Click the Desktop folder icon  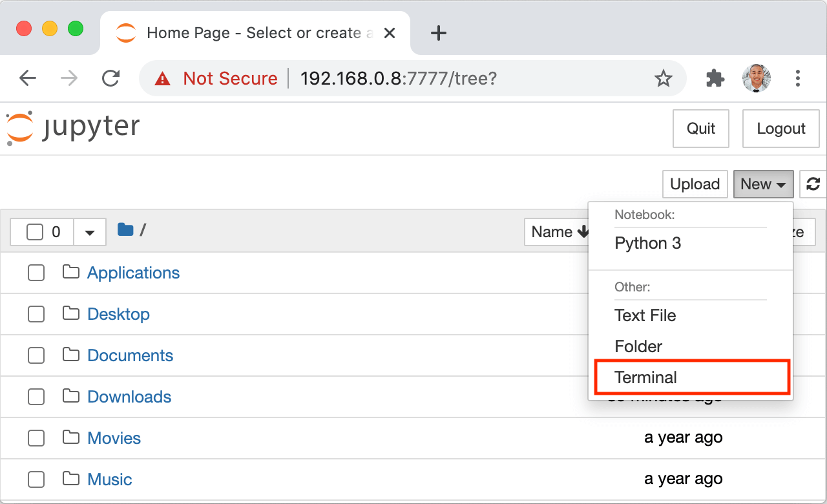[x=70, y=314]
